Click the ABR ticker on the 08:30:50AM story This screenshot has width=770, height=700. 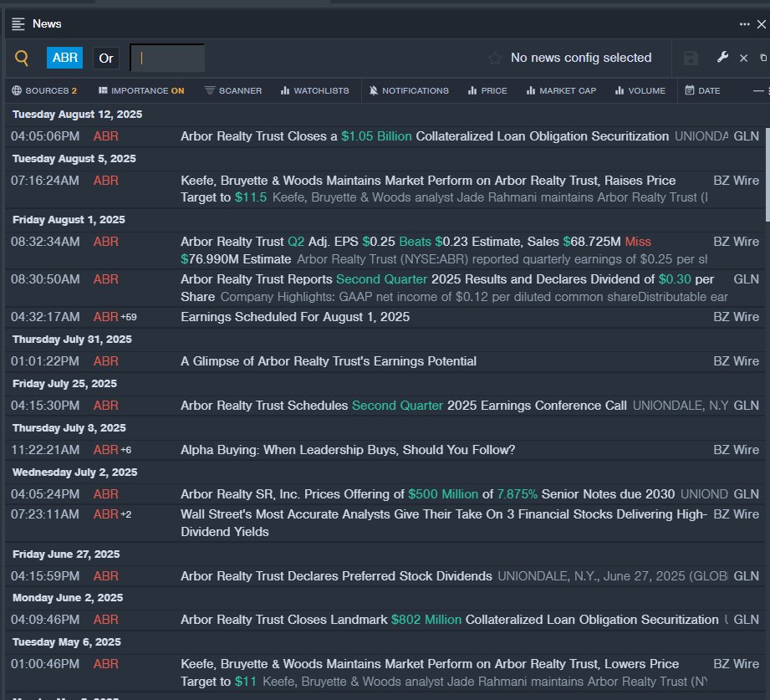click(106, 279)
